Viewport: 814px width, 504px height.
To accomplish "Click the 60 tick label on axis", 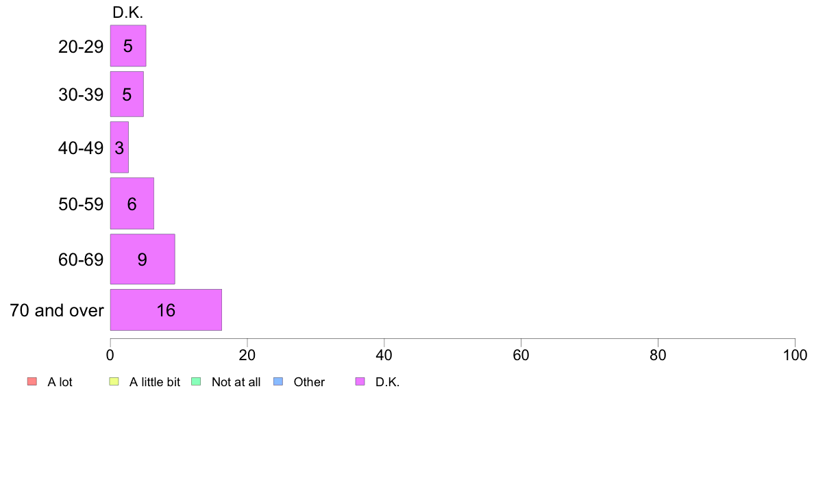I will click(521, 355).
